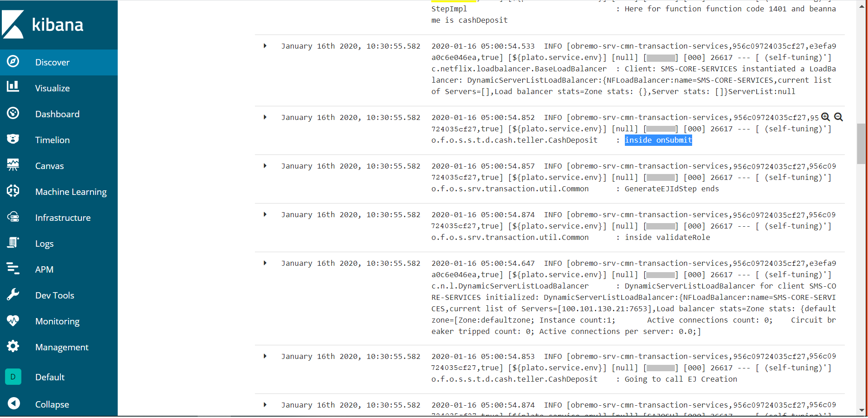Screen dimensions: 868x418
Task: Click the 'me is cashDeposit' text
Action: [469, 20]
